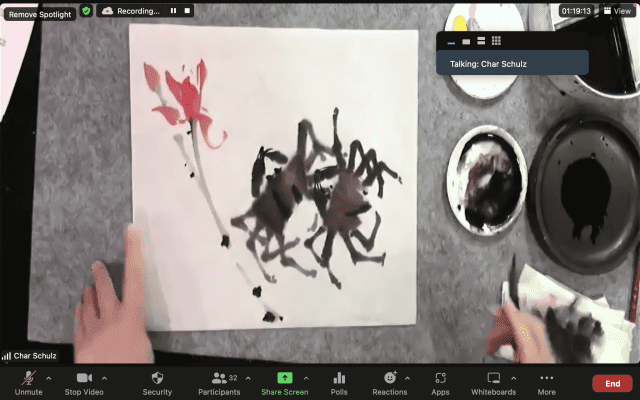640x400 pixels.
Task: Open the More options menu
Action: click(547, 383)
